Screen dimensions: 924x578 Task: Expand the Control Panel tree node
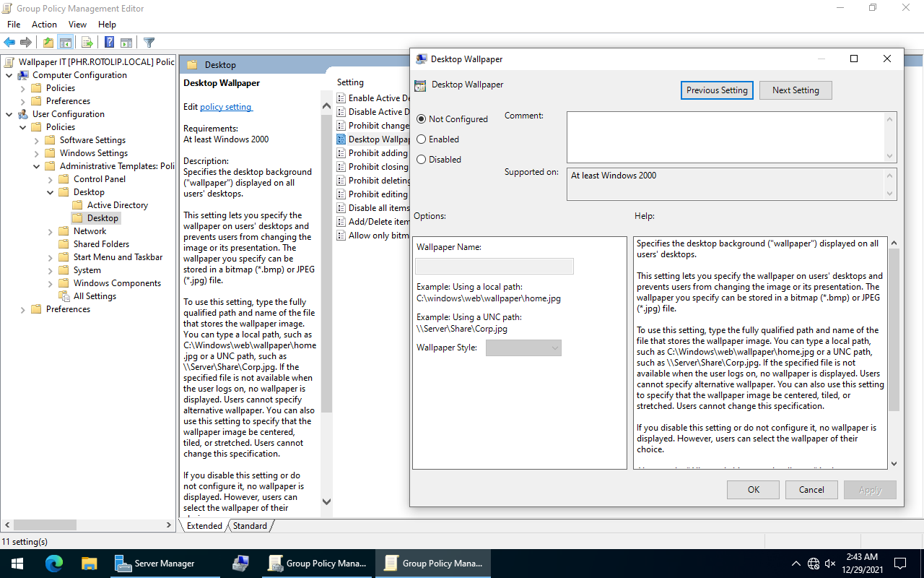click(x=51, y=179)
